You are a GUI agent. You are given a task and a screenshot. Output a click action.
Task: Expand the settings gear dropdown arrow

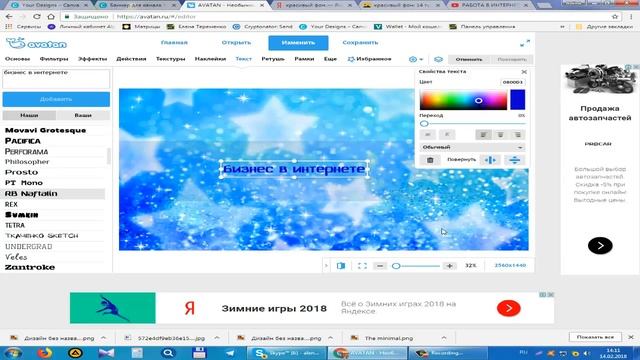point(421,60)
